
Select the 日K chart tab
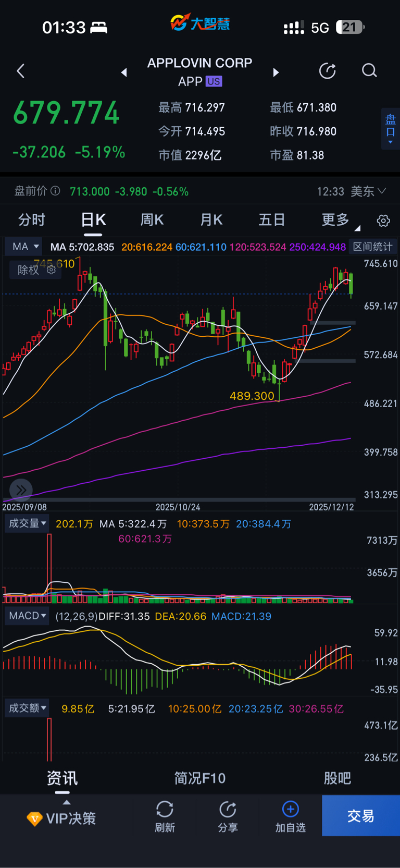[93, 220]
